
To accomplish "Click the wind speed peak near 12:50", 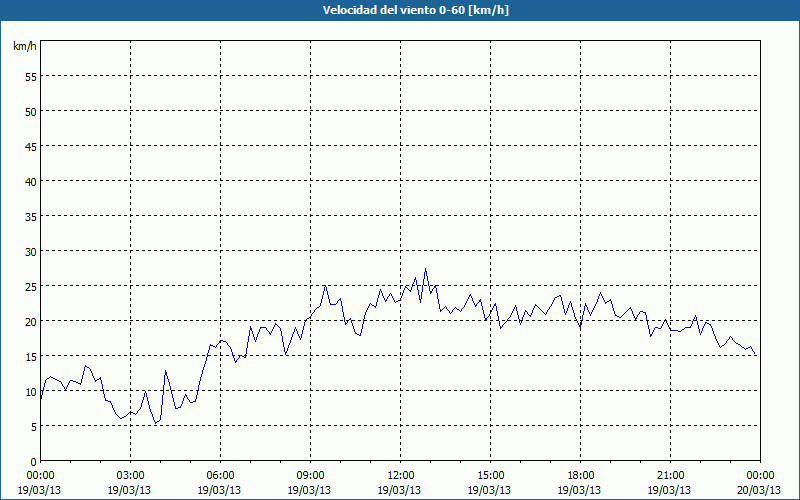I will (x=426, y=269).
